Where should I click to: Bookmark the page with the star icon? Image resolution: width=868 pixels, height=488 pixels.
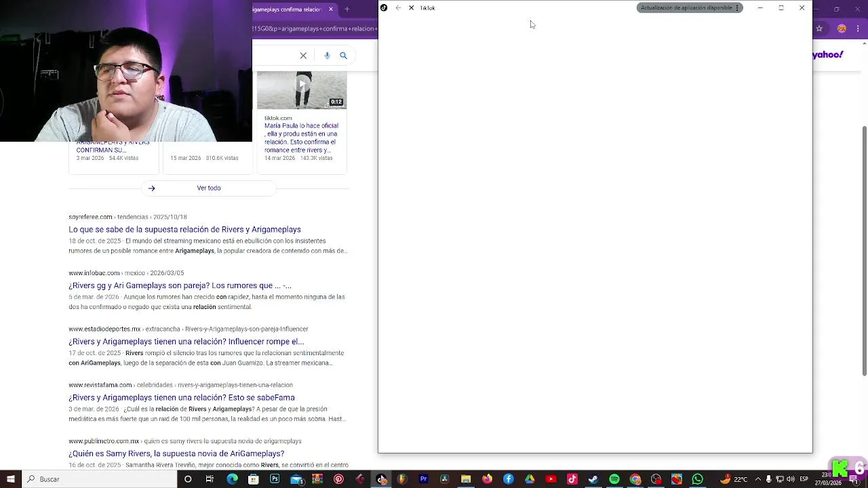[819, 28]
